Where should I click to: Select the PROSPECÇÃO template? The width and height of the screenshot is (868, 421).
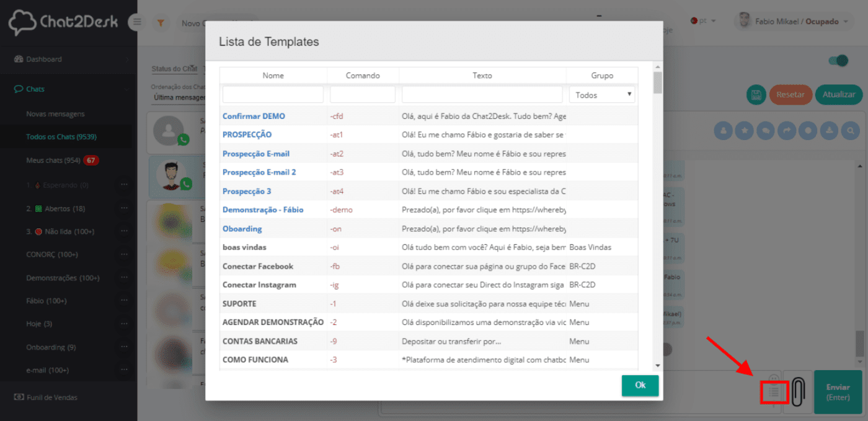pyautogui.click(x=247, y=135)
